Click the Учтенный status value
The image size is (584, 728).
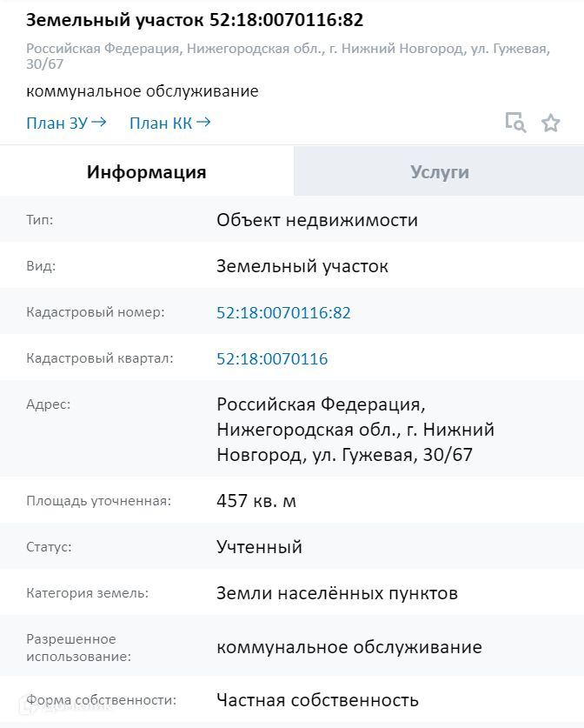click(259, 547)
